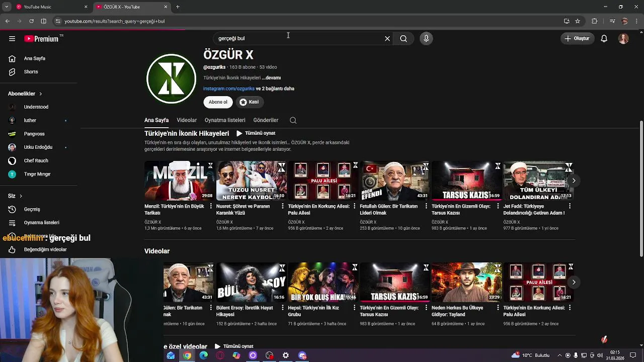Clear the search box with X icon
This screenshot has height=362, width=644.
(x=387, y=39)
